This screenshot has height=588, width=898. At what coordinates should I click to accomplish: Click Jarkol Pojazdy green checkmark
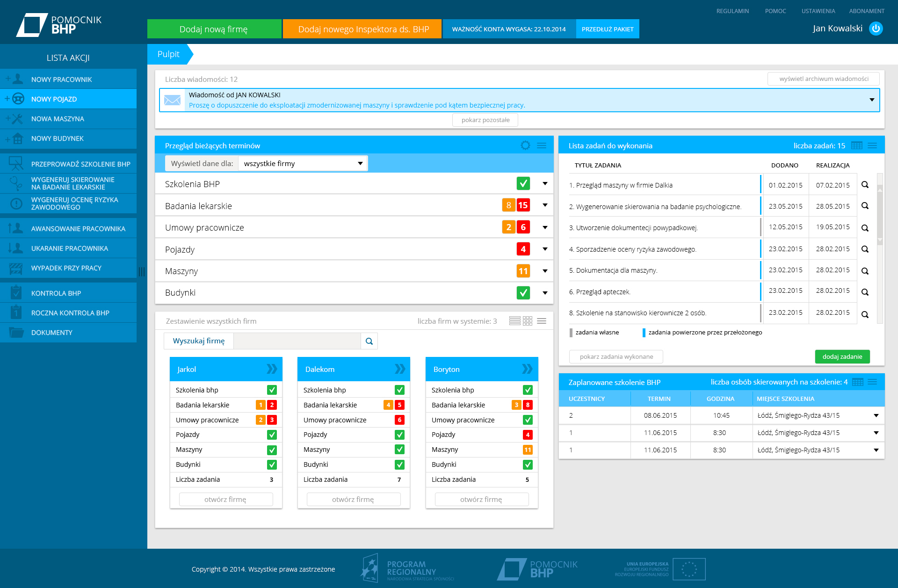(x=272, y=435)
